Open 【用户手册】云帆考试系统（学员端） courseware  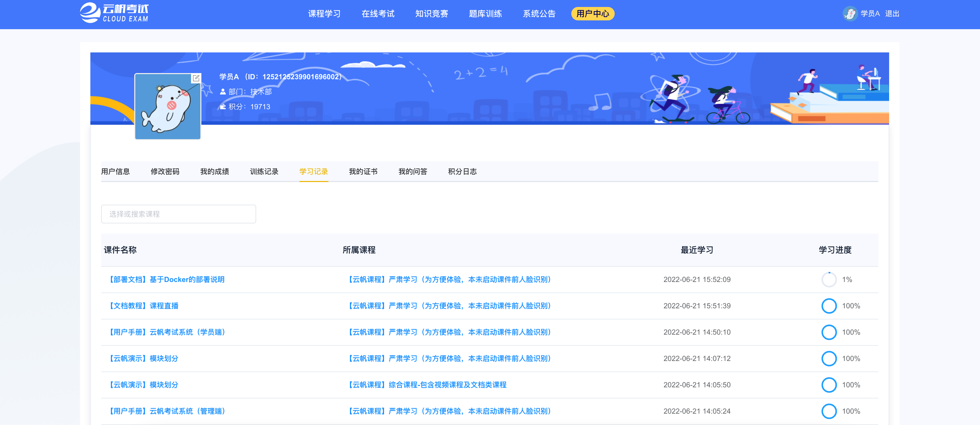pyautogui.click(x=167, y=332)
